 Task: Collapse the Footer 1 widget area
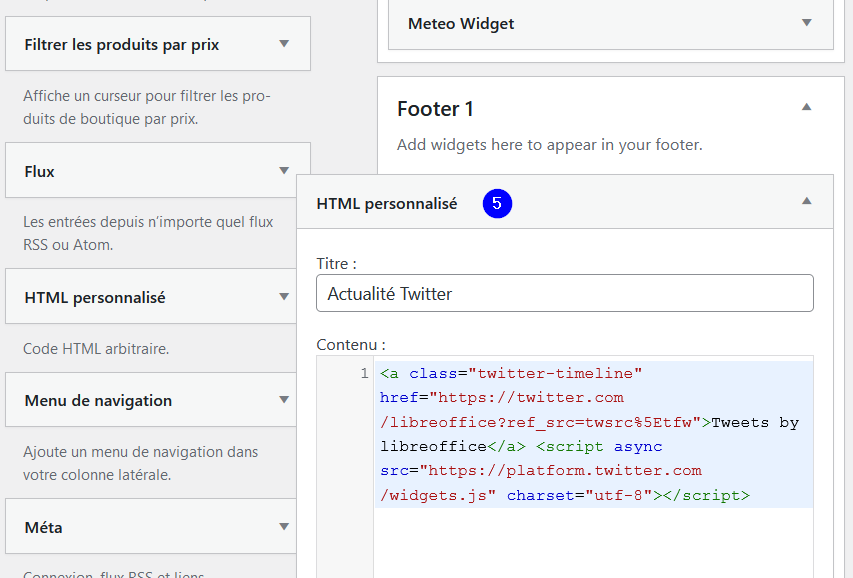click(807, 107)
